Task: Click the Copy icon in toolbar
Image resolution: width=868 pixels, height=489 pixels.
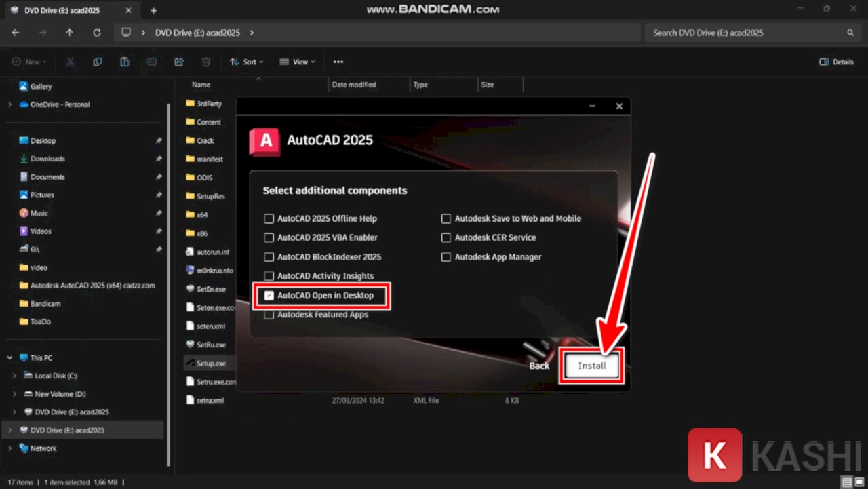Action: (x=98, y=62)
